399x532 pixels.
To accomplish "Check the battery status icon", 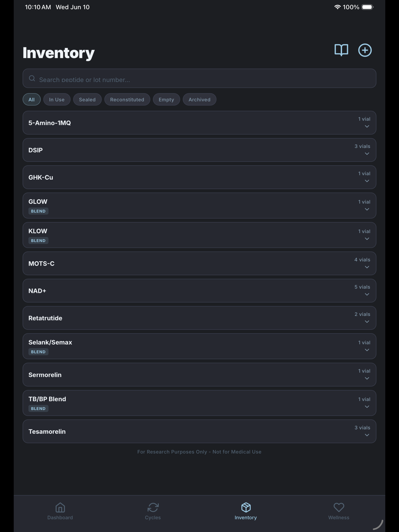I will pos(367,7).
